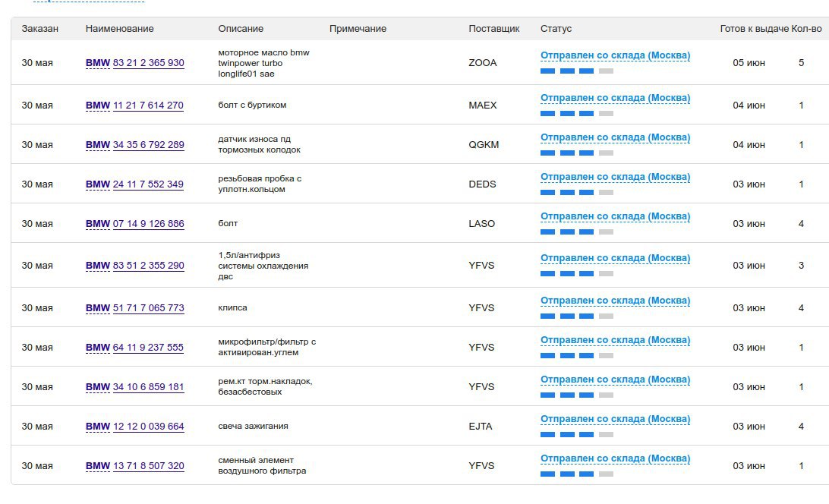Screen dimensions: 829x504
Task: Open part number 83 21 2 365 930
Action: pos(149,62)
